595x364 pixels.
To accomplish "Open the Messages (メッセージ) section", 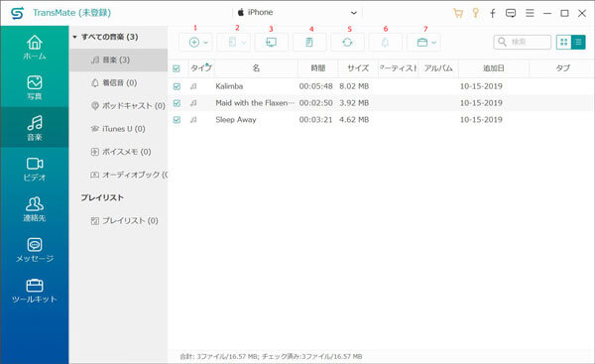I will (35, 250).
